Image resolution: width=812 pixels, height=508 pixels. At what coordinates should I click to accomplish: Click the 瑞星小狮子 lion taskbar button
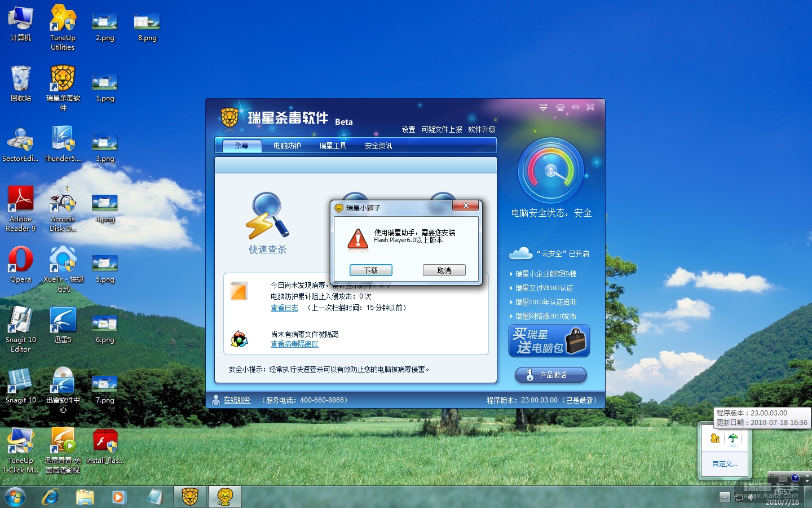(x=225, y=497)
